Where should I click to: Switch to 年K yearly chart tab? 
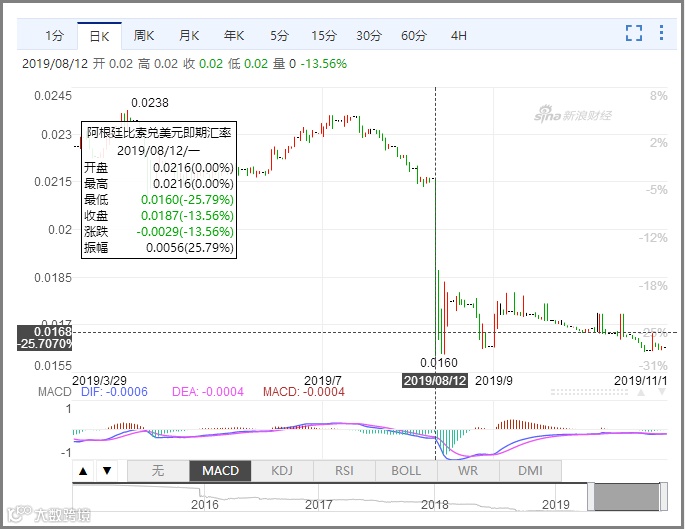point(234,35)
